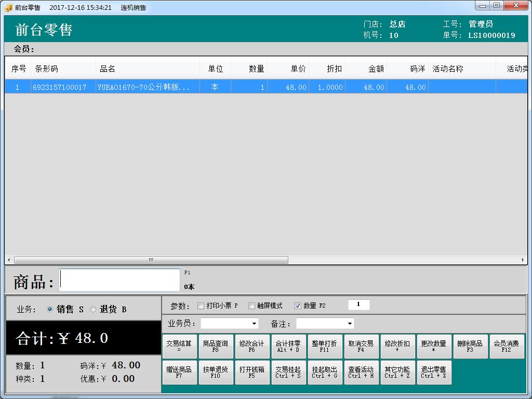Click the 挂起取出 button
Image resolution: width=532 pixels, height=399 pixels.
point(325,372)
